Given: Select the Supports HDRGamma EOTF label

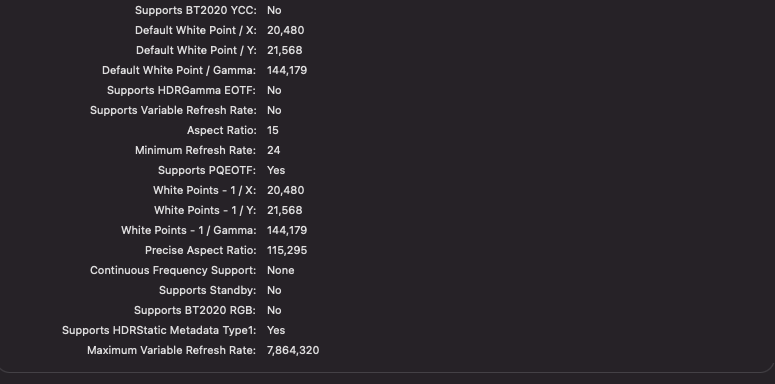Looking at the screenshot, I should coord(181,90).
